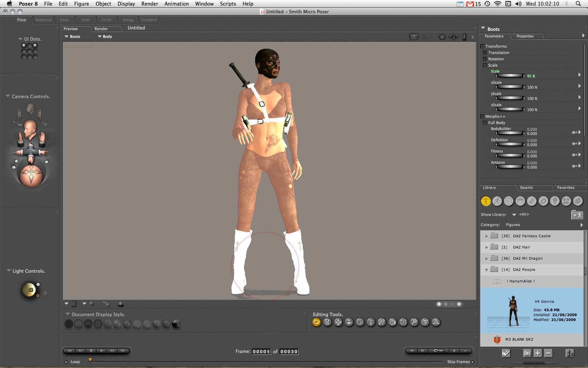This screenshot has width=588, height=368.
Task: Open the Favorites library tab
Action: tap(566, 188)
